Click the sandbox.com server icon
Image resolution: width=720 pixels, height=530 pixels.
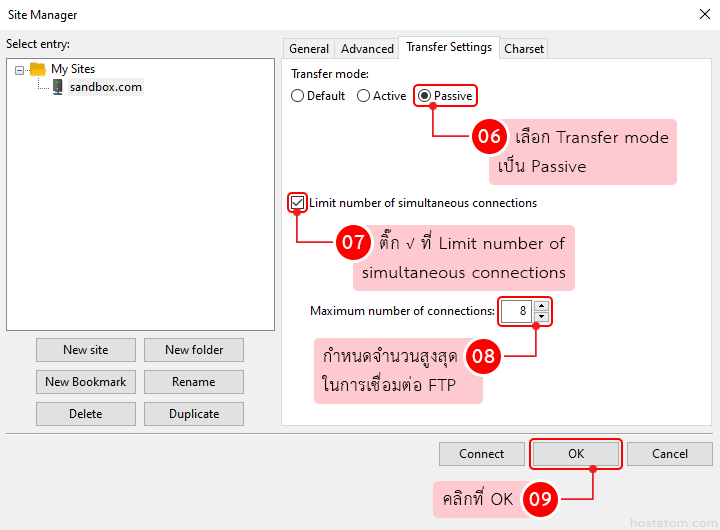[57, 87]
